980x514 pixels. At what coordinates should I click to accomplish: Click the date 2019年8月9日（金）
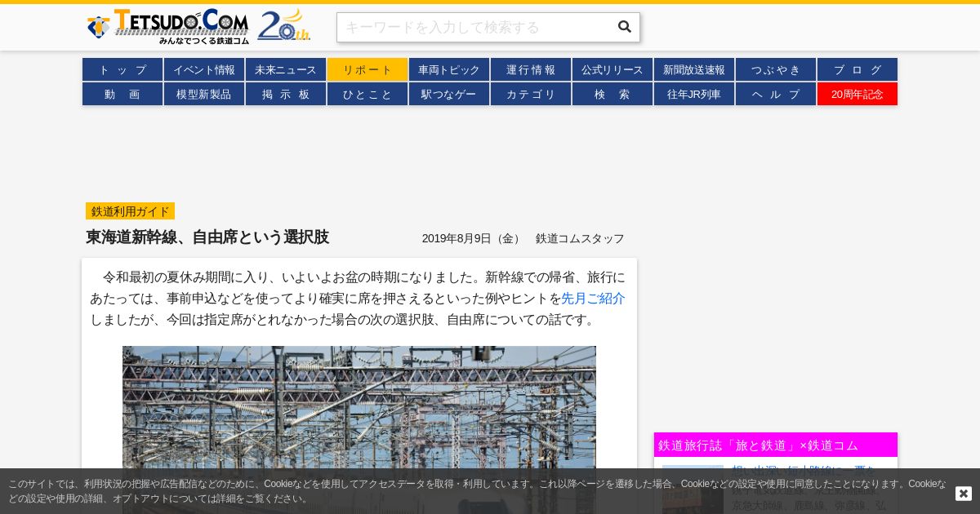[473, 238]
